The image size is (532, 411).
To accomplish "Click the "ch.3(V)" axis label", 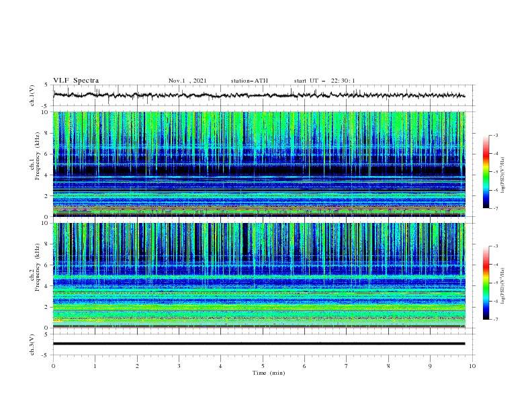I will tap(32, 345).
